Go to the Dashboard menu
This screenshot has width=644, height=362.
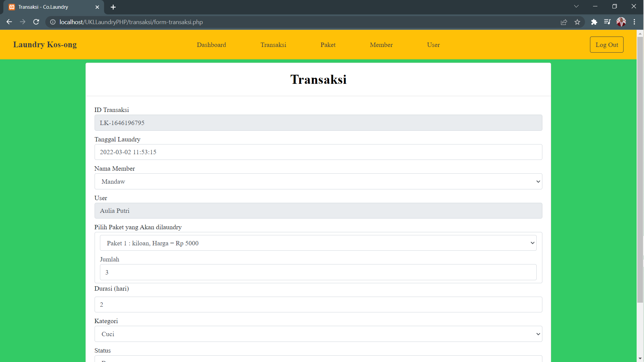click(211, 45)
